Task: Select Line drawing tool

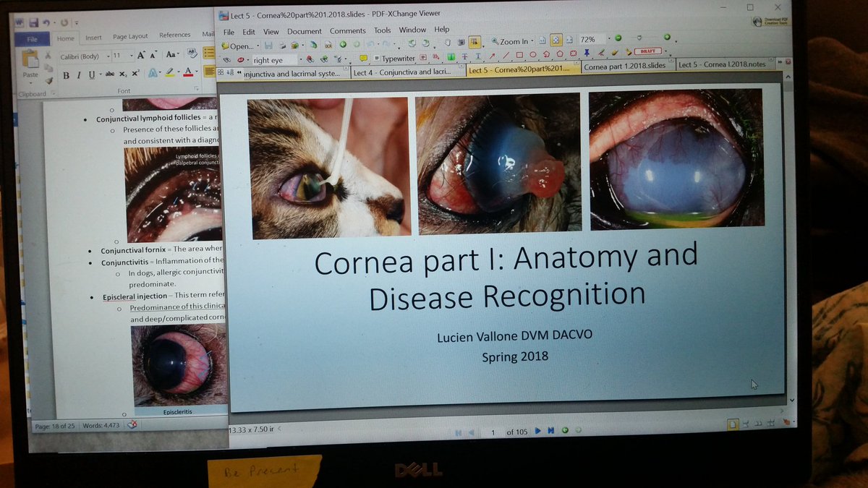Action: (x=506, y=55)
